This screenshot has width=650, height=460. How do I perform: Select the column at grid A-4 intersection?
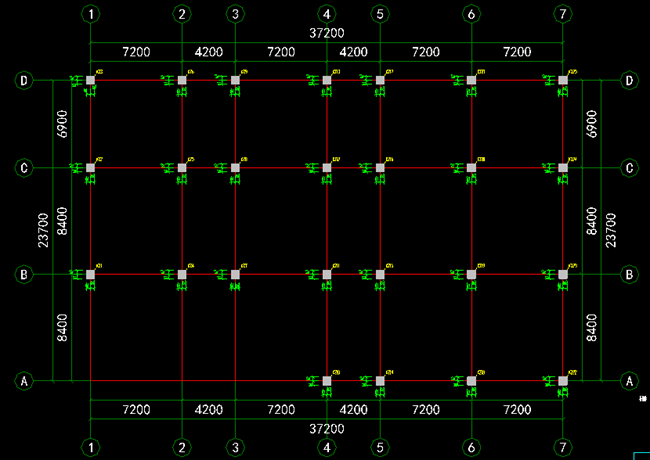(x=327, y=380)
